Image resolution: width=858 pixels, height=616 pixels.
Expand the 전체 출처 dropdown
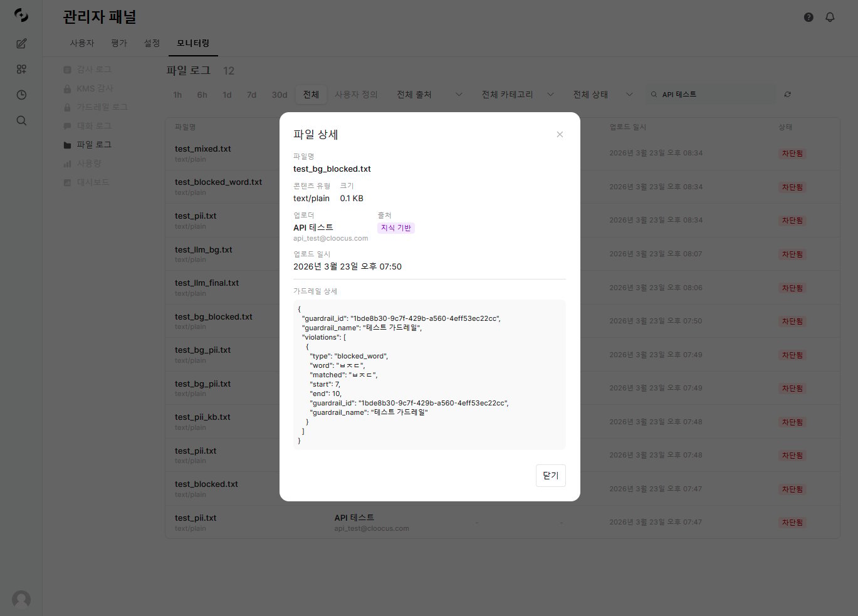(429, 95)
